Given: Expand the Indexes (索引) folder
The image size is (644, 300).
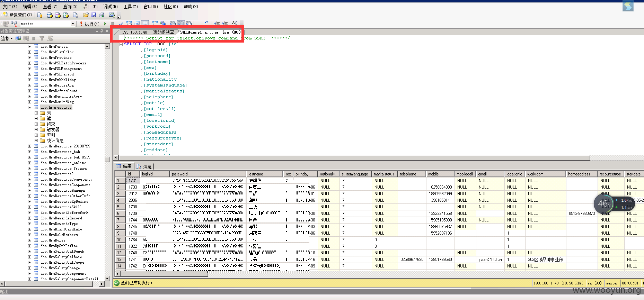Looking at the screenshot, I should [36, 135].
